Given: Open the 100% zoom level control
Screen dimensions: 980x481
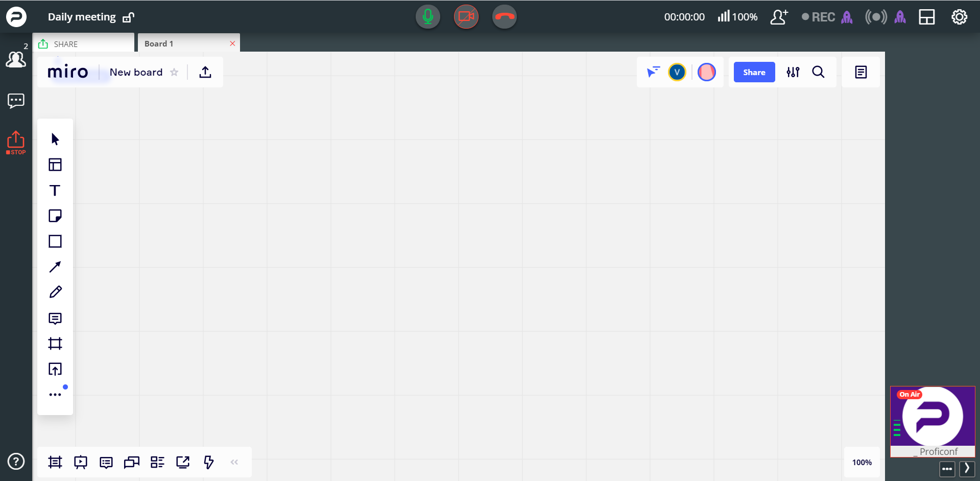Looking at the screenshot, I should pos(862,463).
